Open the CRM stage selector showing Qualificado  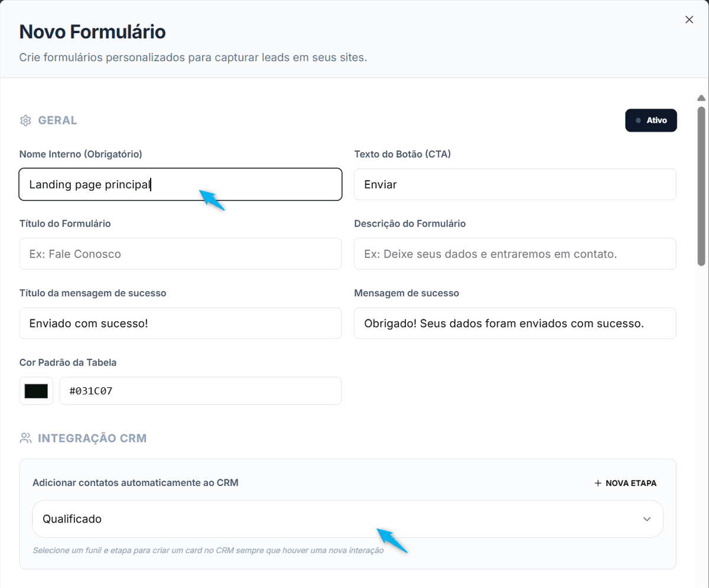[347, 519]
